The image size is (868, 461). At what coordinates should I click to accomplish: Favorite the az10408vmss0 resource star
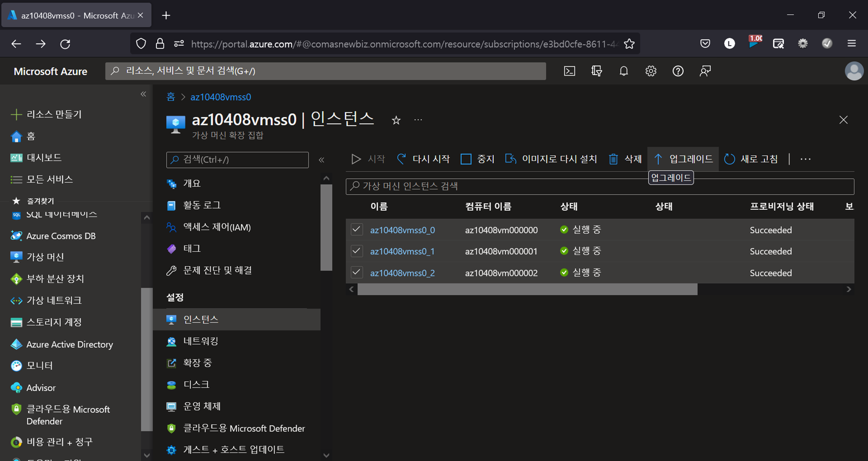(396, 120)
